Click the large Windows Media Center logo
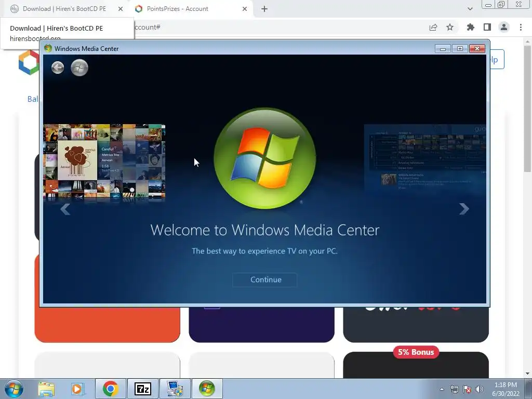Screen dimensions: 532x399 pos(264,158)
